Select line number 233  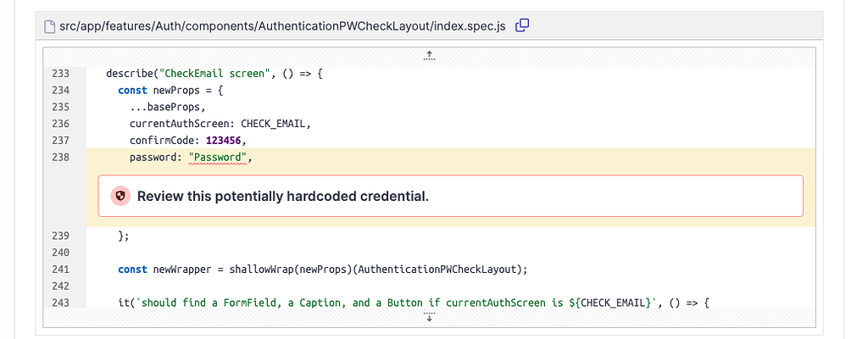coord(59,74)
